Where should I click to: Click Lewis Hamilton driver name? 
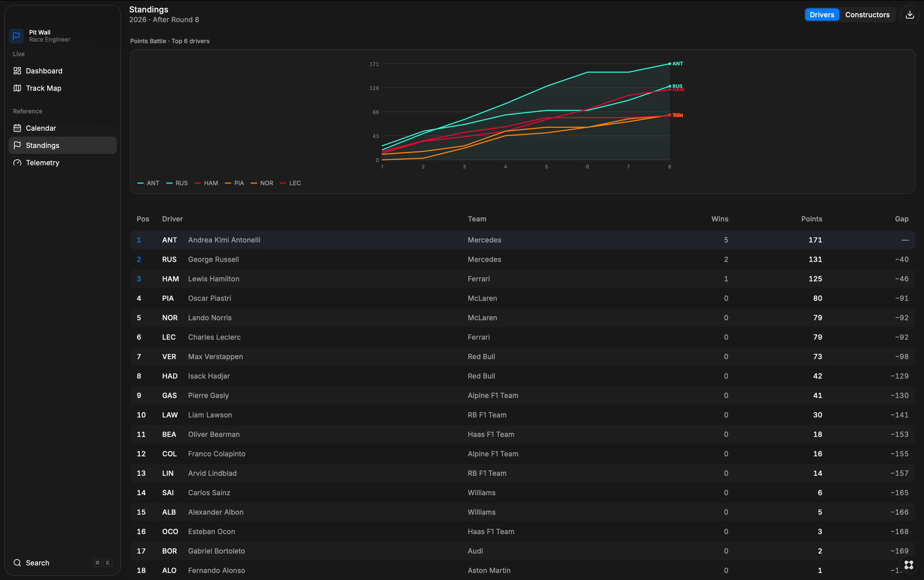tap(213, 279)
